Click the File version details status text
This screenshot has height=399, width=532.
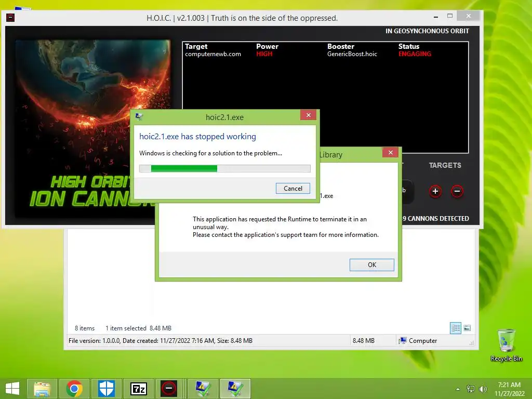point(161,341)
